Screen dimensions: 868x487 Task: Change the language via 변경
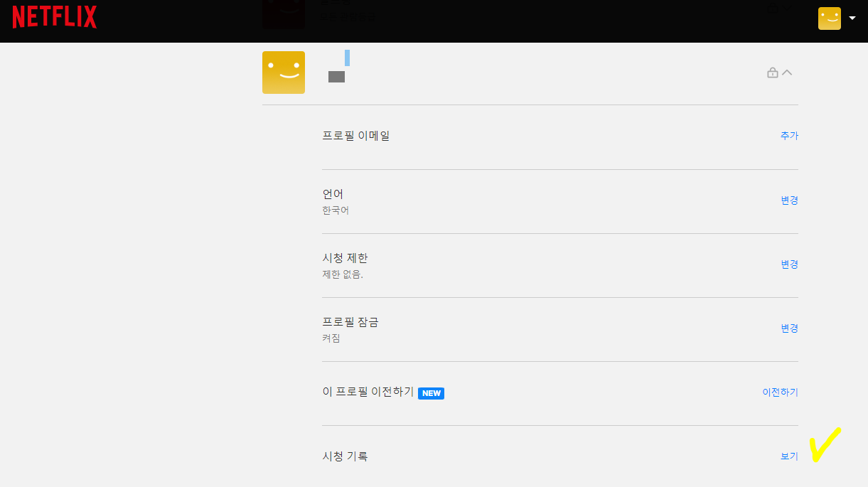coord(789,200)
